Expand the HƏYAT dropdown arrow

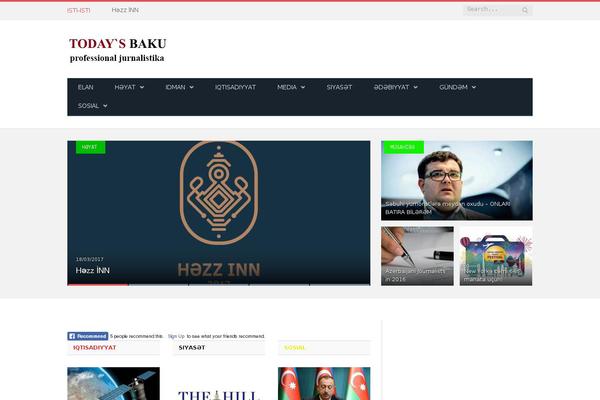tap(142, 88)
